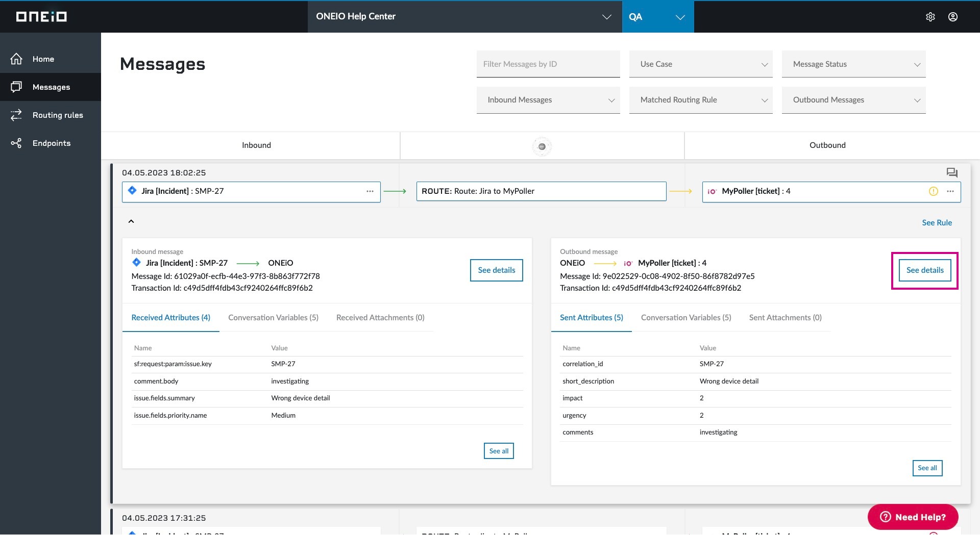Click inbound Message Id 61029a0f text

point(226,276)
